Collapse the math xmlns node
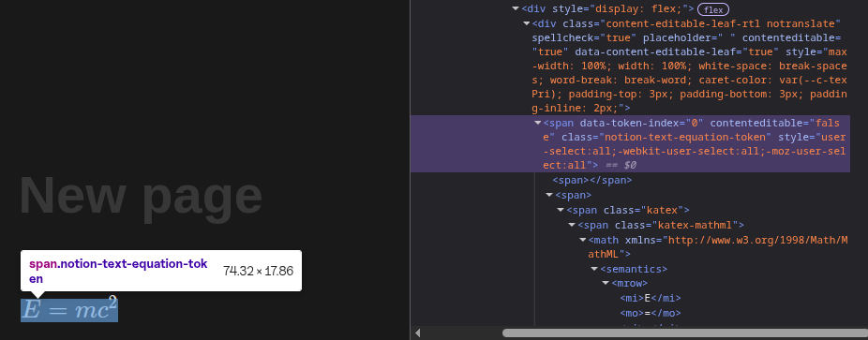The image size is (868, 340). pos(583,240)
